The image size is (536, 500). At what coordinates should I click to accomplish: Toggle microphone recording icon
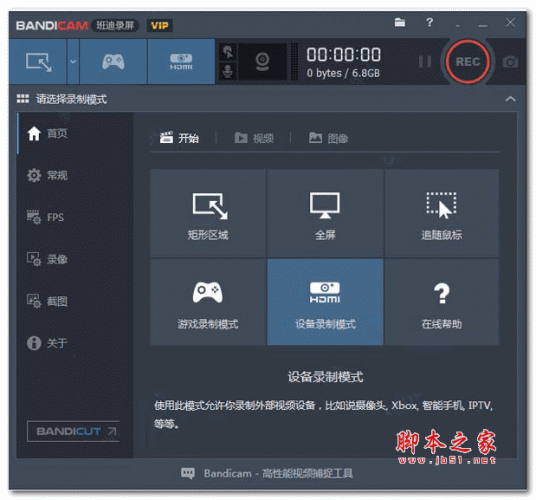click(x=228, y=71)
